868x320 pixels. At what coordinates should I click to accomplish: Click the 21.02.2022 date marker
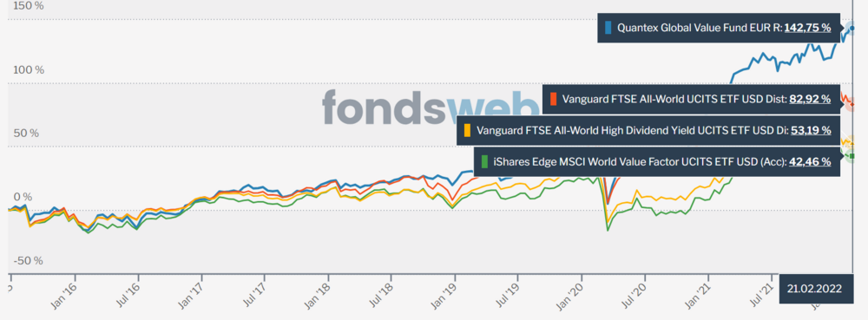[x=814, y=289]
